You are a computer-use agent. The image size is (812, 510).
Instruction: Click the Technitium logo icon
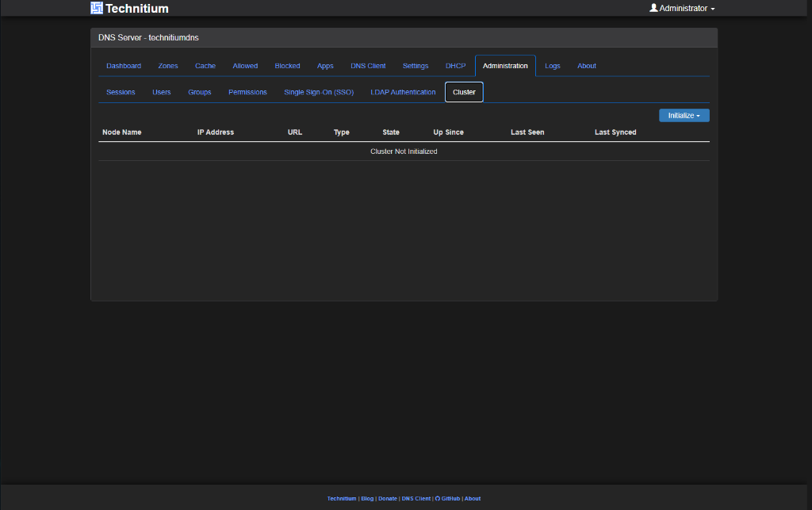tap(97, 8)
